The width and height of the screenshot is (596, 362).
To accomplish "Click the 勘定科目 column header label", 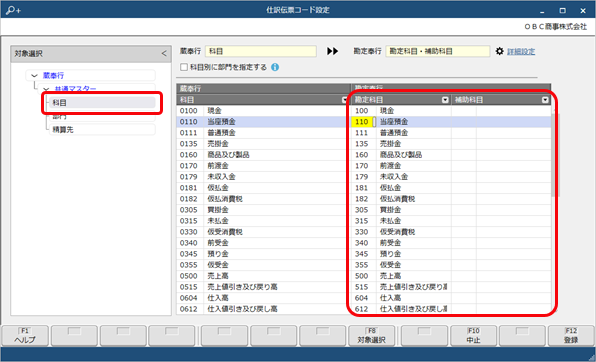I will tap(369, 100).
